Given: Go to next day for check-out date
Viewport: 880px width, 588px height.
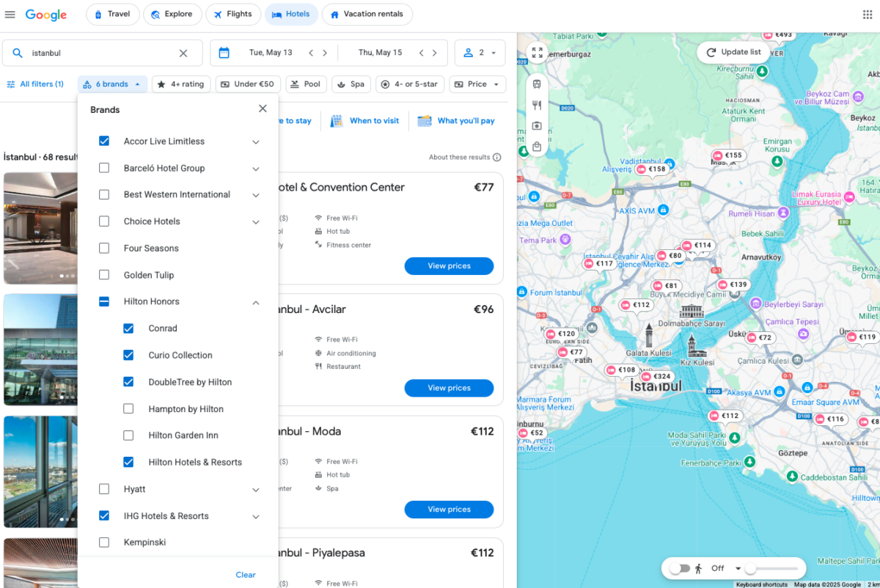Looking at the screenshot, I should (435, 53).
